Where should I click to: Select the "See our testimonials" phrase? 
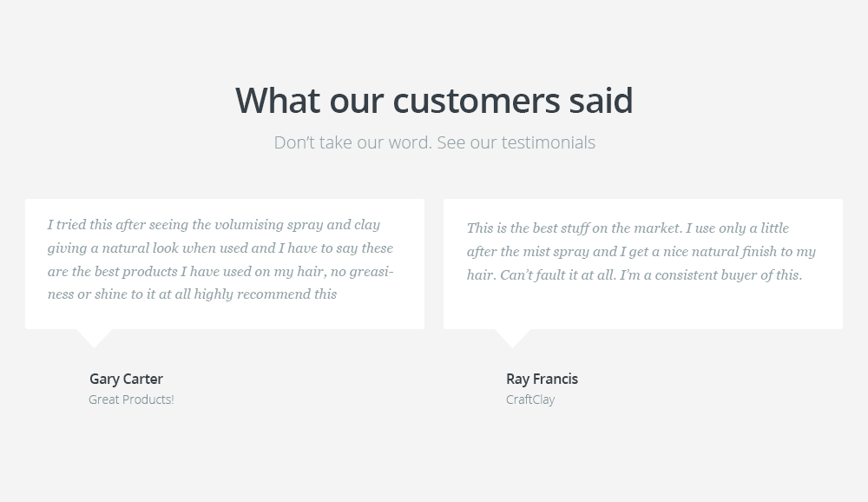tap(516, 142)
